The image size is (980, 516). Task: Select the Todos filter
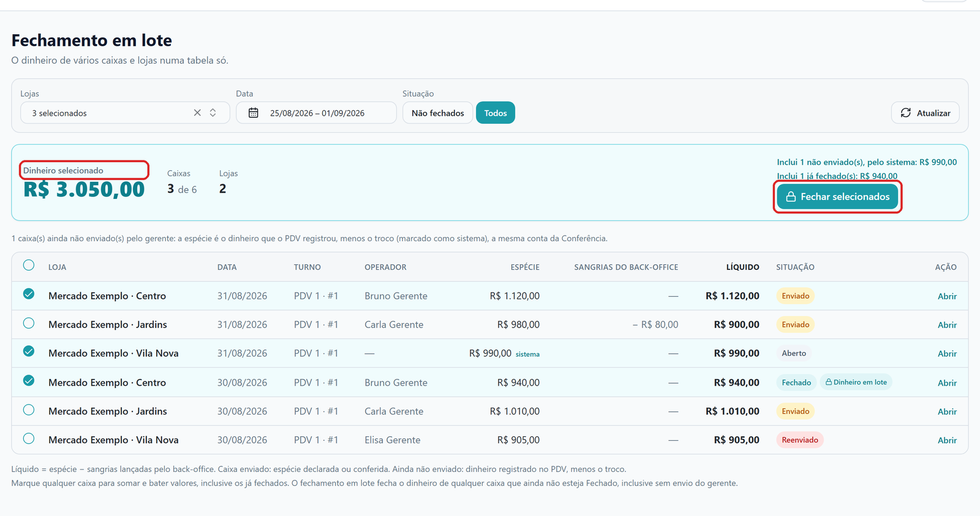496,113
